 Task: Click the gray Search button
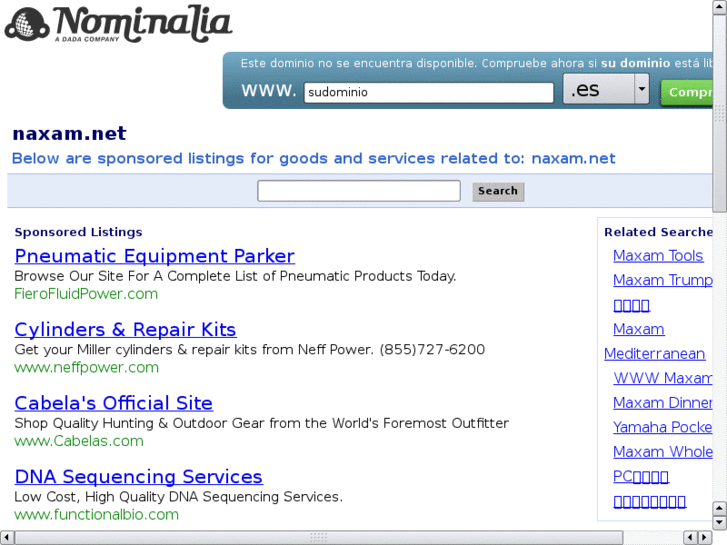[498, 191]
